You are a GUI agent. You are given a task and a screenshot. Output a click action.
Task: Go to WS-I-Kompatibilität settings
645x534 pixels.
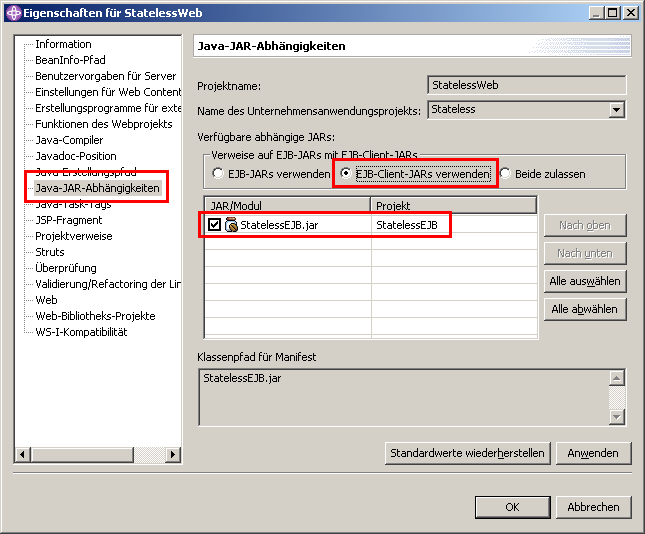[81, 332]
